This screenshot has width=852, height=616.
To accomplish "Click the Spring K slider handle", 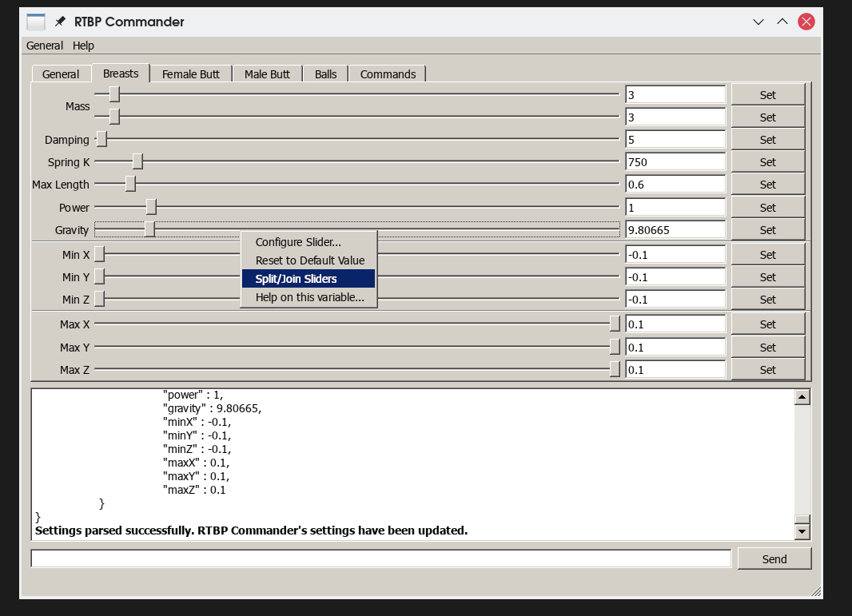I will [137, 161].
